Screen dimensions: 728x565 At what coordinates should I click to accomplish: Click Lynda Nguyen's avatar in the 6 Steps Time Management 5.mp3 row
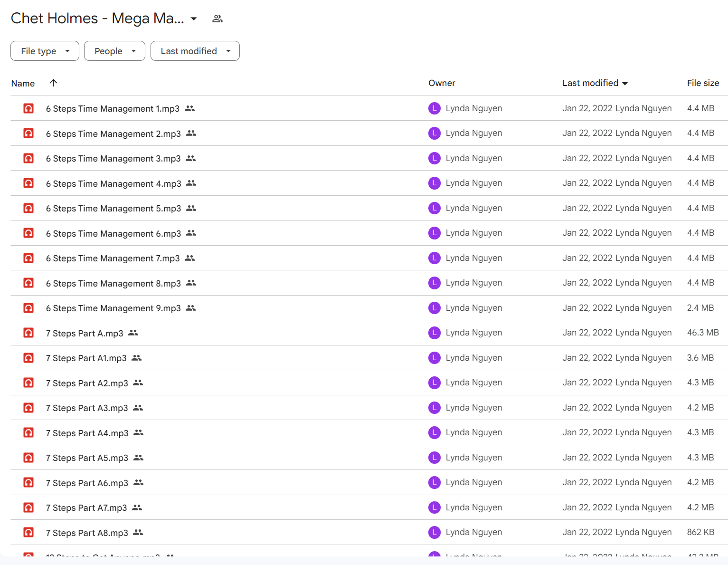(435, 208)
